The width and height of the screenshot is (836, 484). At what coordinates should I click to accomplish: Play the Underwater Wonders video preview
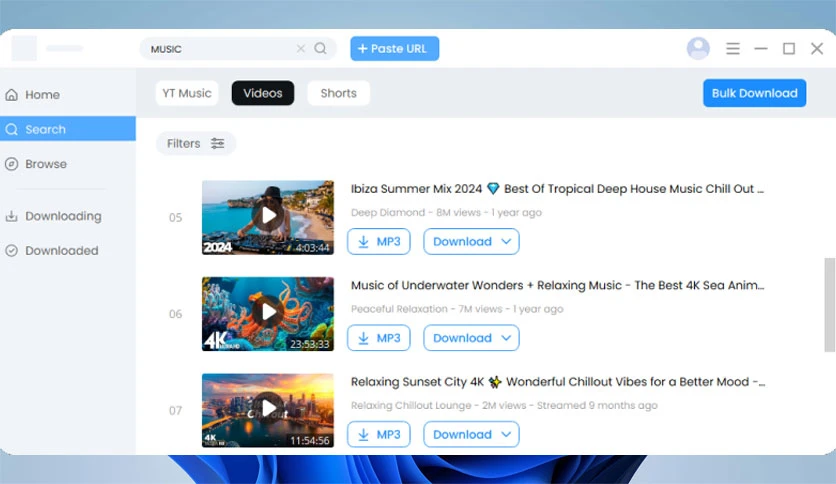coord(268,312)
